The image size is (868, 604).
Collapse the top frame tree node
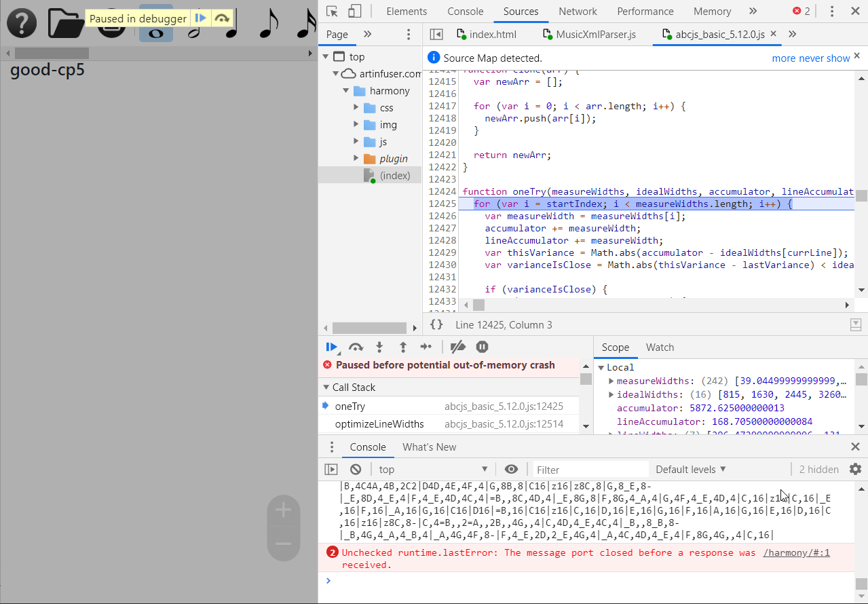click(326, 57)
